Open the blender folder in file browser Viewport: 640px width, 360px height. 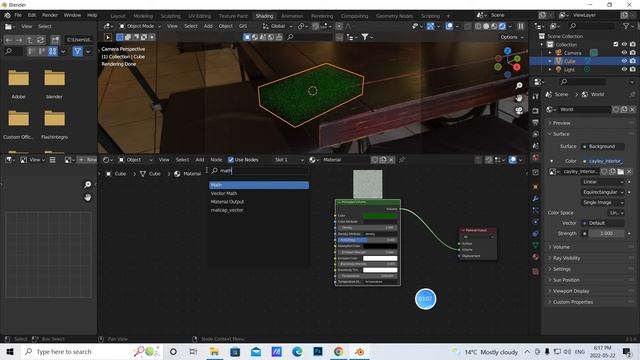click(54, 84)
